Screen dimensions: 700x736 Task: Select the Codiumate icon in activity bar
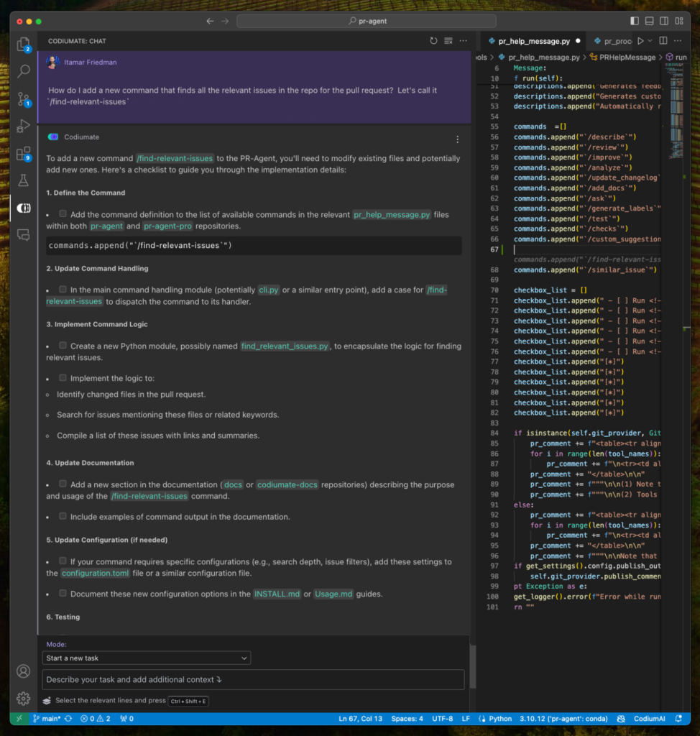coord(23,208)
